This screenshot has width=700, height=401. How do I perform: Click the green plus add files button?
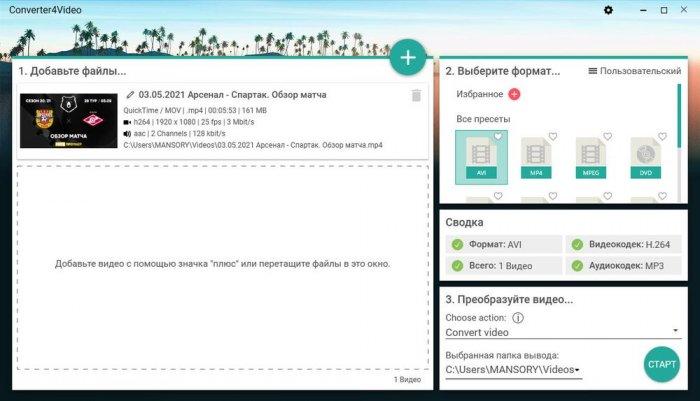click(x=408, y=58)
